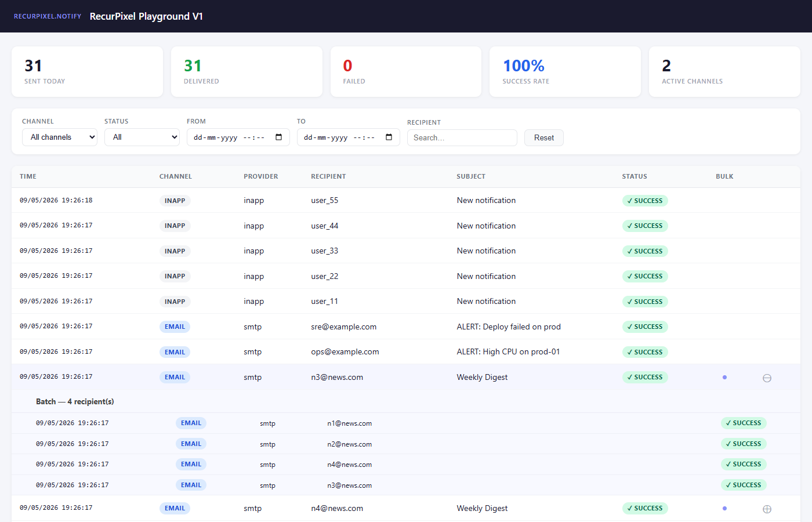Click the bulk dot in n4@news.com Weekly Digest row
This screenshot has height=522, width=812.
click(724, 509)
